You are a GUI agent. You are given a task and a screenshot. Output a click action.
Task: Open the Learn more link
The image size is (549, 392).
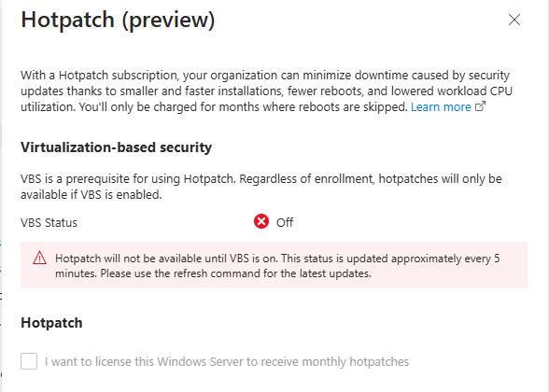point(441,106)
